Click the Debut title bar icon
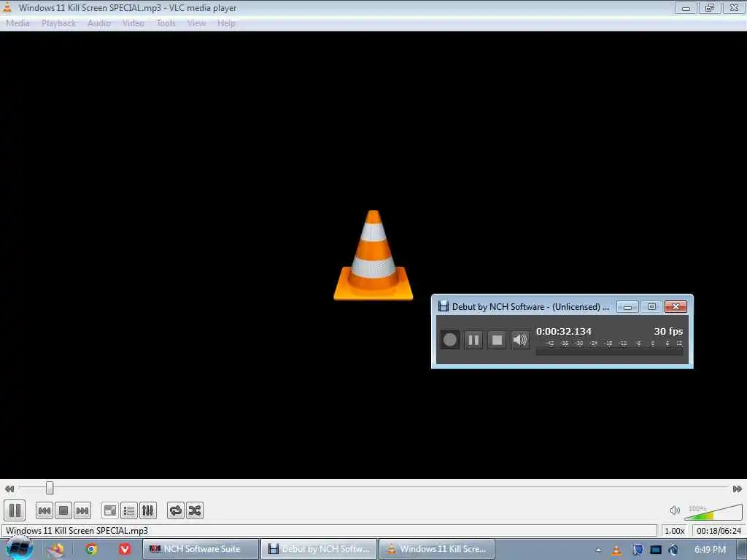The image size is (747, 560). [x=444, y=306]
